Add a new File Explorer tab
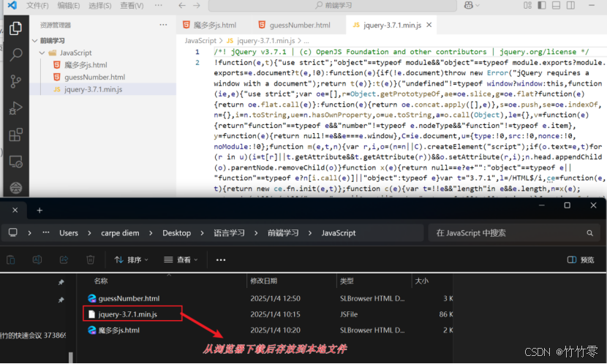 tap(39, 210)
